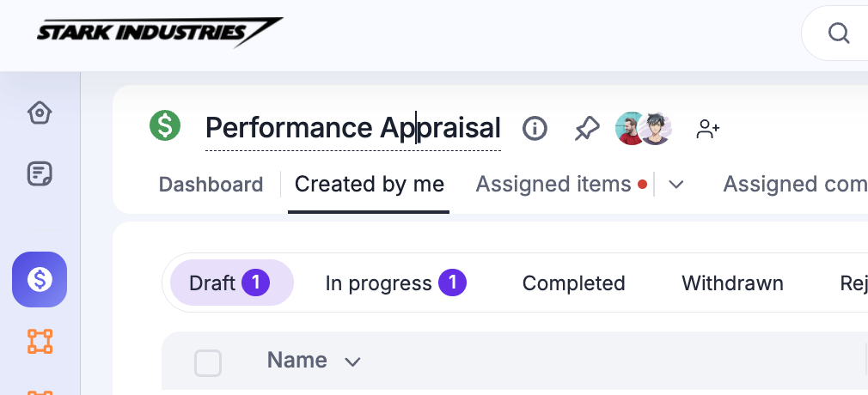This screenshot has height=395, width=868.
Task: Open the Assigned items tab
Action: (553, 184)
